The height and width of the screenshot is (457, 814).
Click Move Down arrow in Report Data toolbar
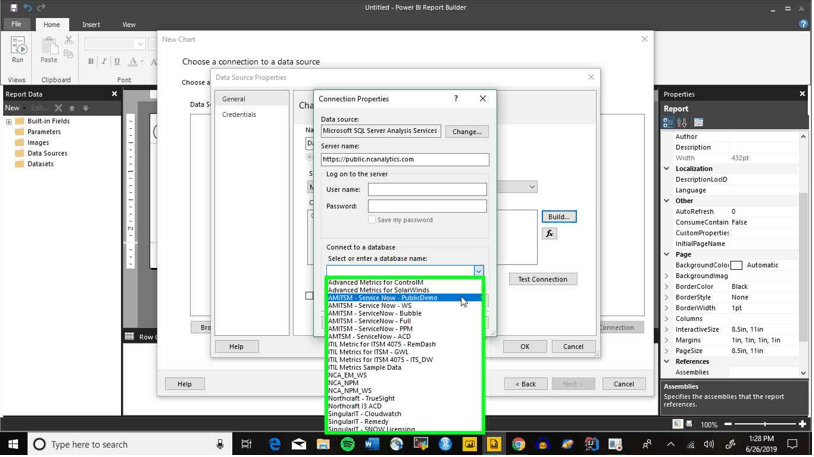click(86, 108)
